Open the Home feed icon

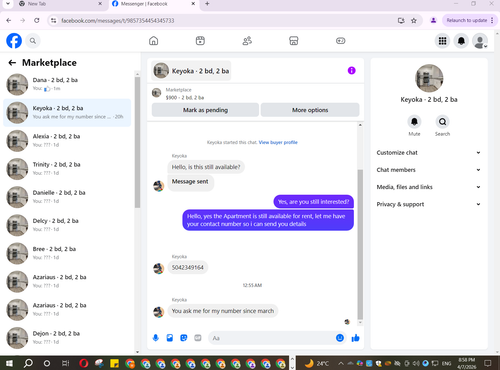(153, 41)
